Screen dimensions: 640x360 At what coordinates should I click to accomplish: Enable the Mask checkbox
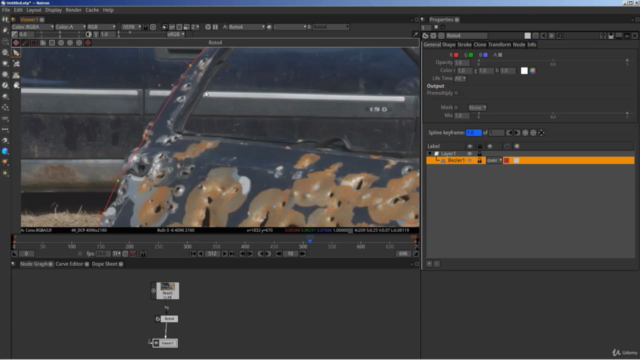456,107
